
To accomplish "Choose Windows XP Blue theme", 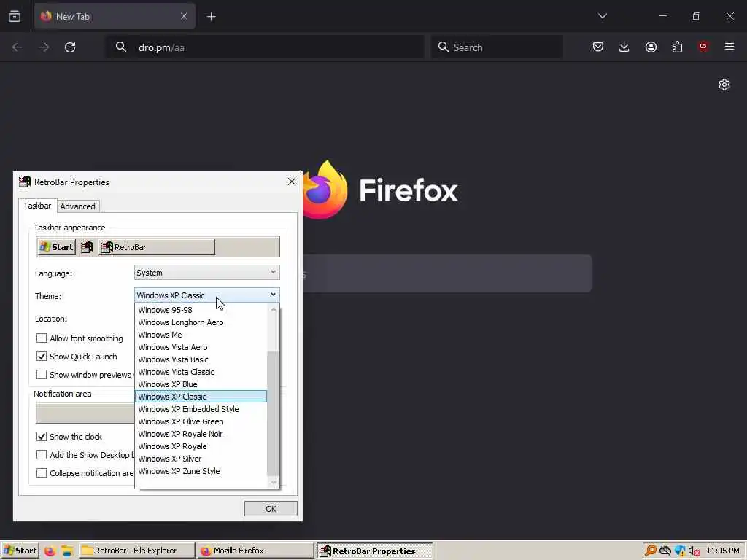I will coord(201,384).
